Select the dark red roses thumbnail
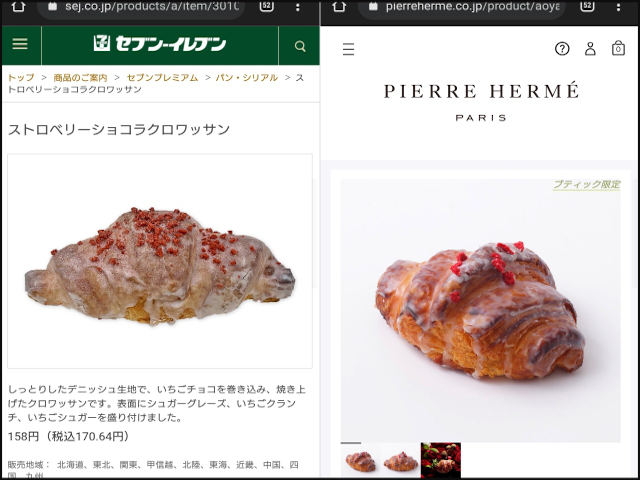640x480 pixels. (441, 460)
